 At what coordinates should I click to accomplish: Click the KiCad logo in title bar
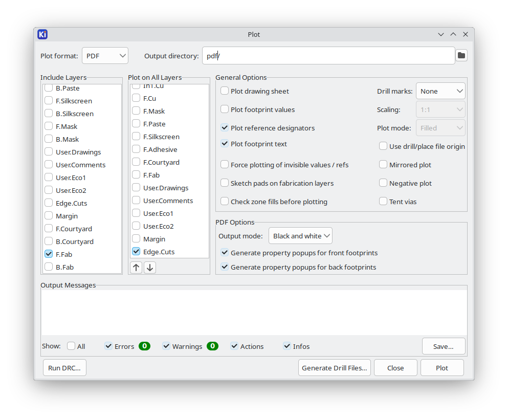43,34
